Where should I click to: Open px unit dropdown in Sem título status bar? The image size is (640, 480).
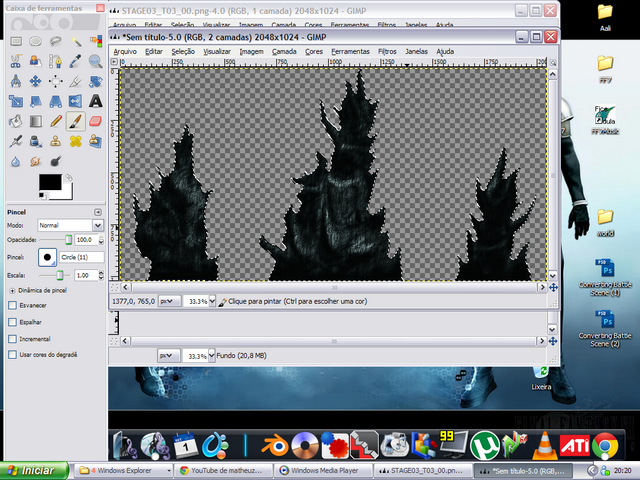coord(169,301)
